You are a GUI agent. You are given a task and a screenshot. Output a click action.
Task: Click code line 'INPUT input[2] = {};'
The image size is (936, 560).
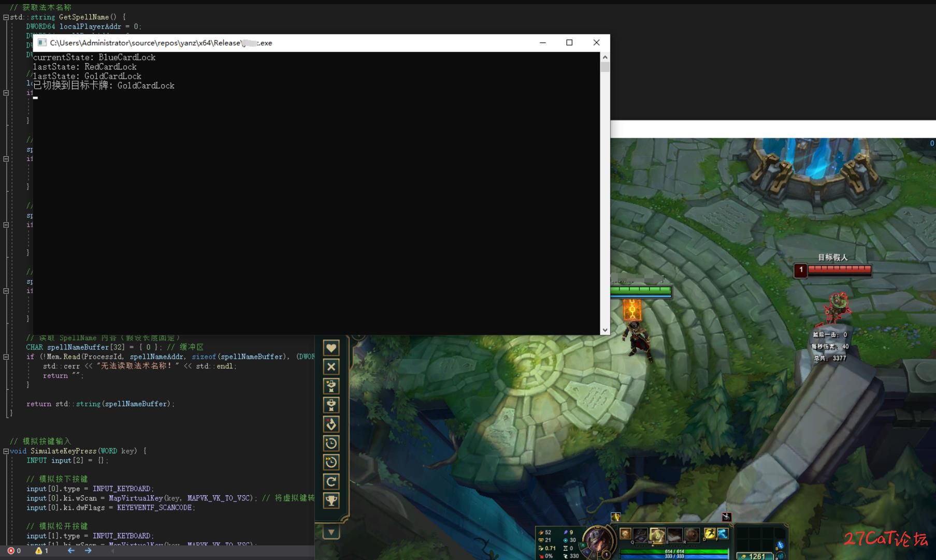coord(67,460)
